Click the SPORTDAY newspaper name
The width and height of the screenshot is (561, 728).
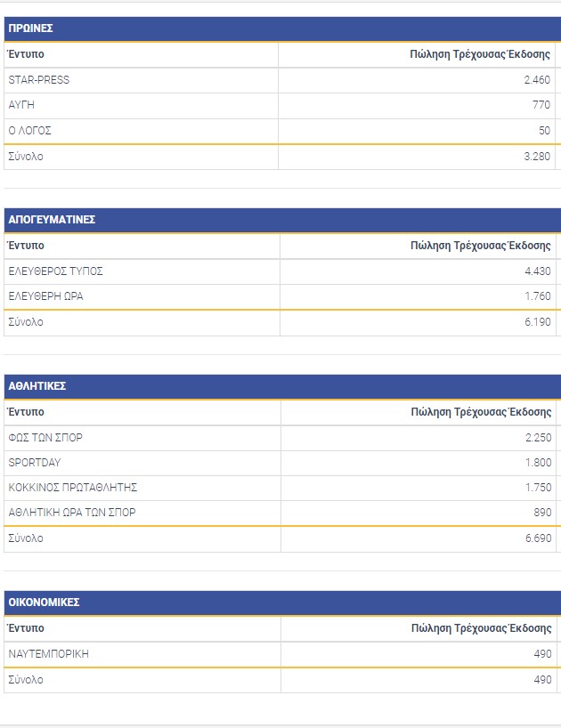[35, 463]
